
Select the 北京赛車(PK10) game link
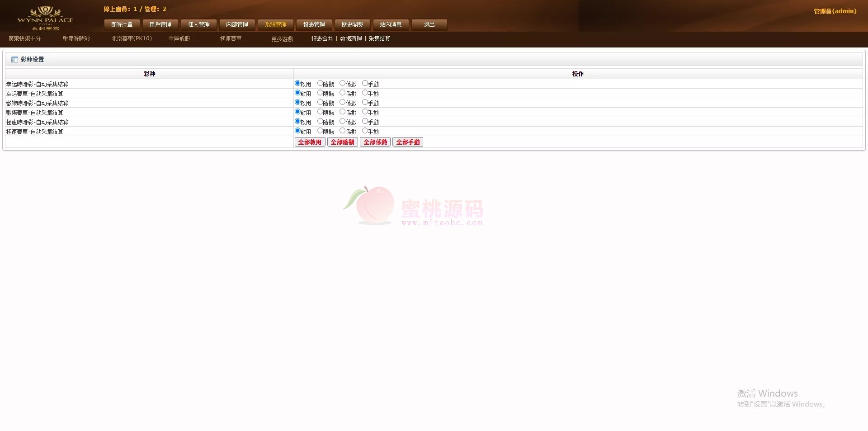click(132, 39)
